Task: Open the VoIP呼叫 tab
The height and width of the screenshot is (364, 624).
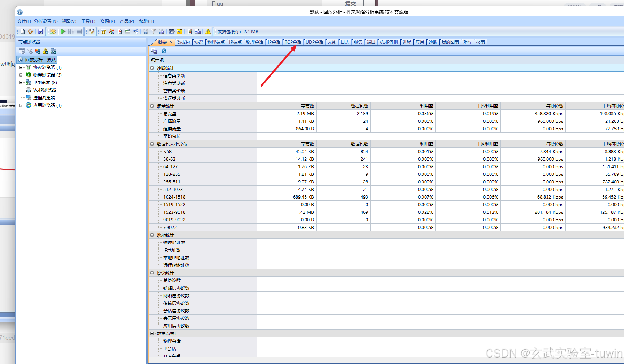Action: click(x=389, y=42)
